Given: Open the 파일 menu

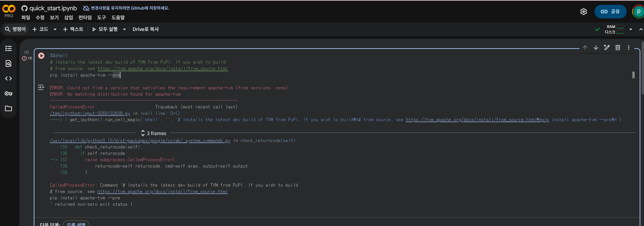Looking at the screenshot, I should pos(26,18).
